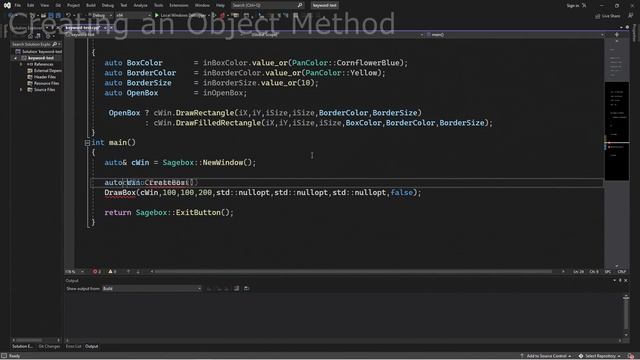Open the Global Scope navigation dropdown

click(334, 35)
